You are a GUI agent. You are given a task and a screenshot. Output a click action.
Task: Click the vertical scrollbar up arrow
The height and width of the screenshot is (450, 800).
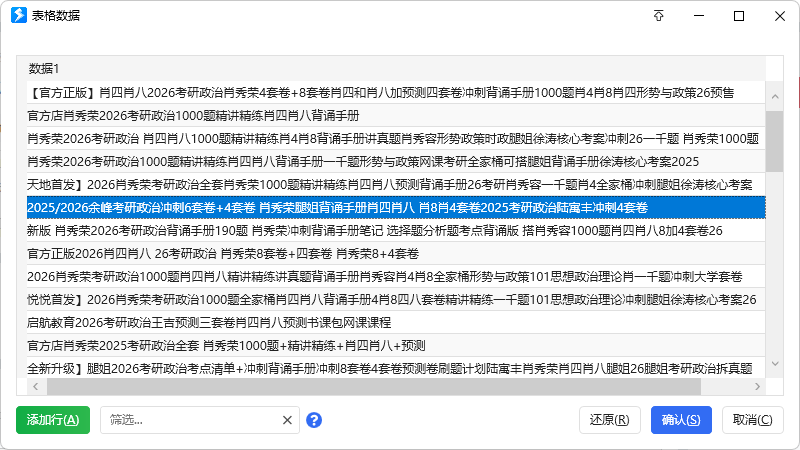pyautogui.click(x=775, y=96)
